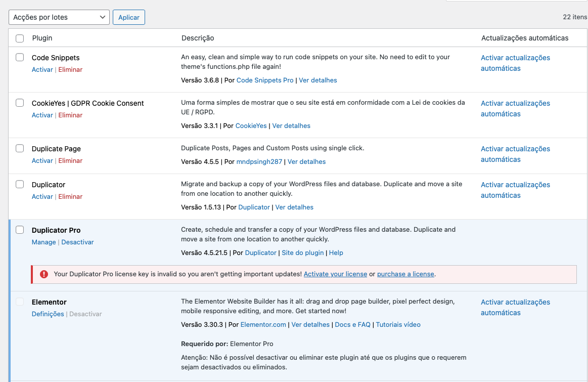Check the box for the Duplicator plugin
The image size is (588, 382).
tap(20, 184)
